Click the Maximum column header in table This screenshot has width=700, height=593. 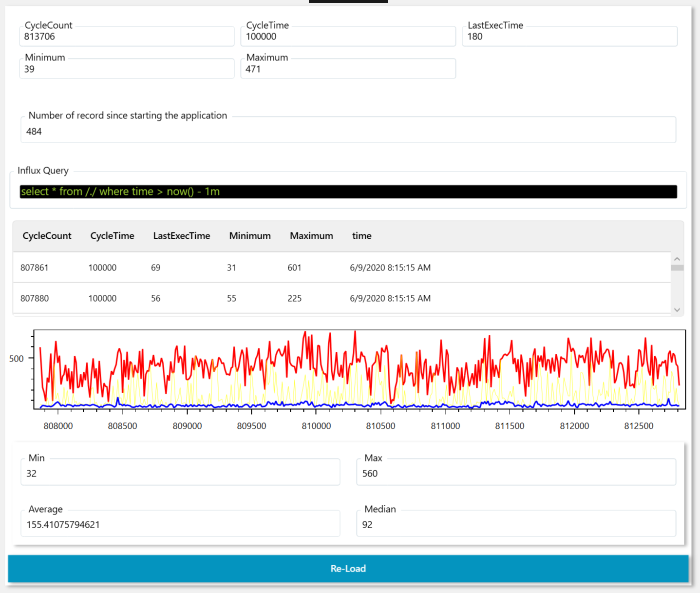pyautogui.click(x=311, y=236)
